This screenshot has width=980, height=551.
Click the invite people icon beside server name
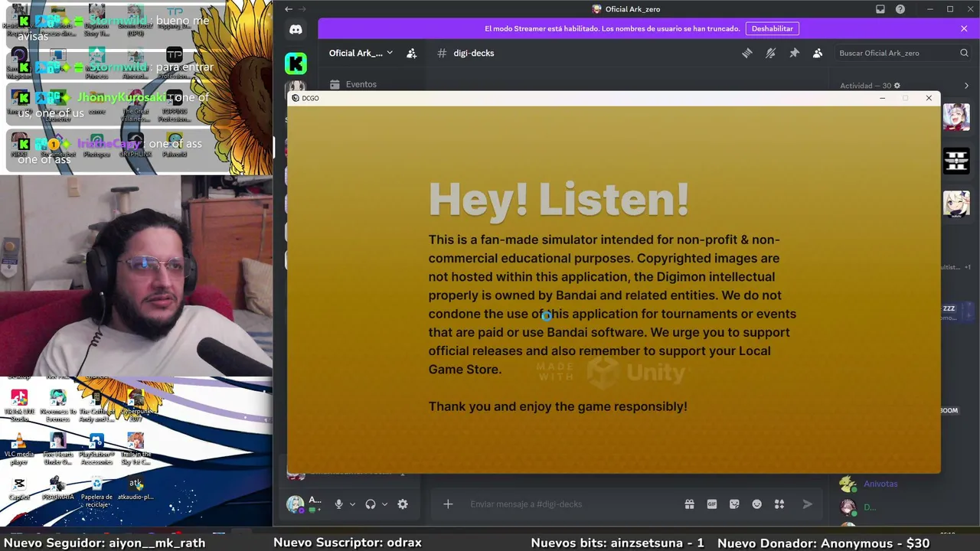click(411, 53)
